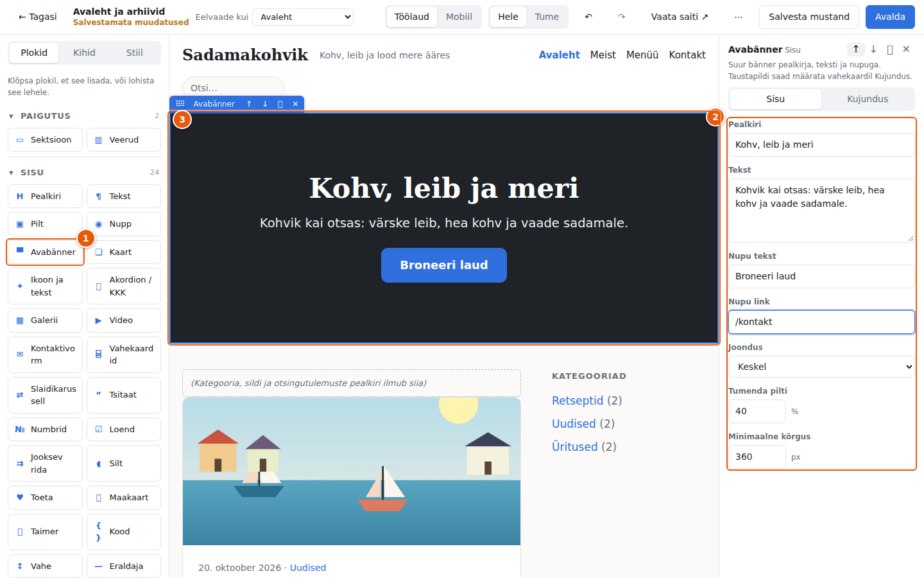Move block up using the canvas block toolbar
This screenshot has width=924, height=578.
pos(249,103)
